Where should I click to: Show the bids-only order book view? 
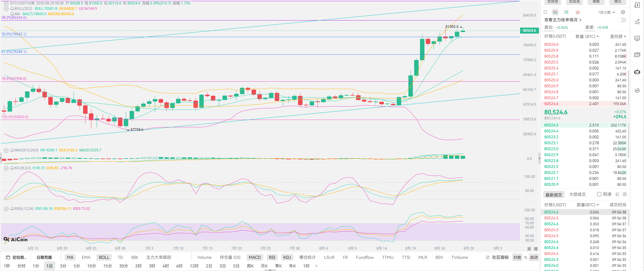click(567, 12)
